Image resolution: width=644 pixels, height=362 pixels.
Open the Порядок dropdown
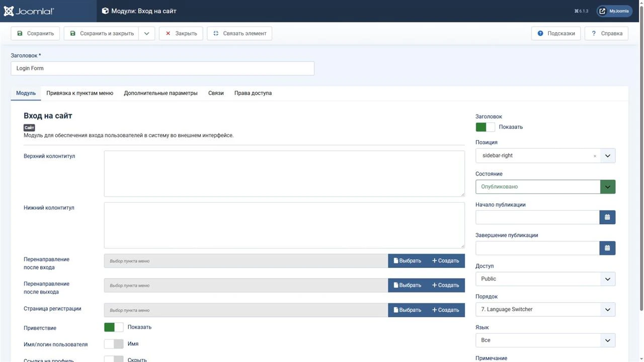[x=545, y=310]
